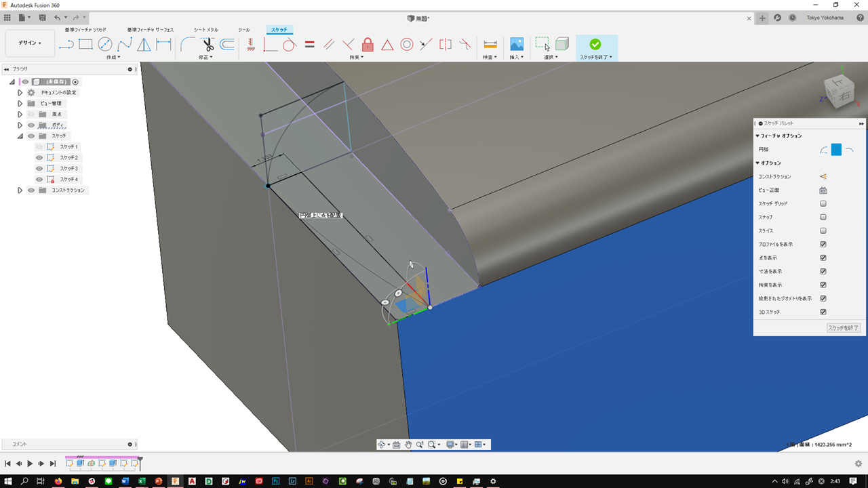Apply the Equal constraint

[309, 45]
